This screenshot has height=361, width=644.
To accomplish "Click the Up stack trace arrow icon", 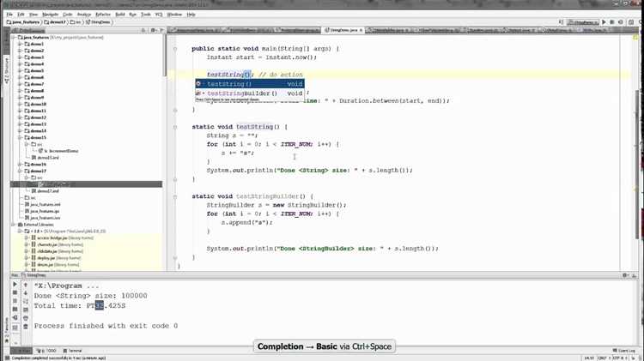I will tap(26, 285).
